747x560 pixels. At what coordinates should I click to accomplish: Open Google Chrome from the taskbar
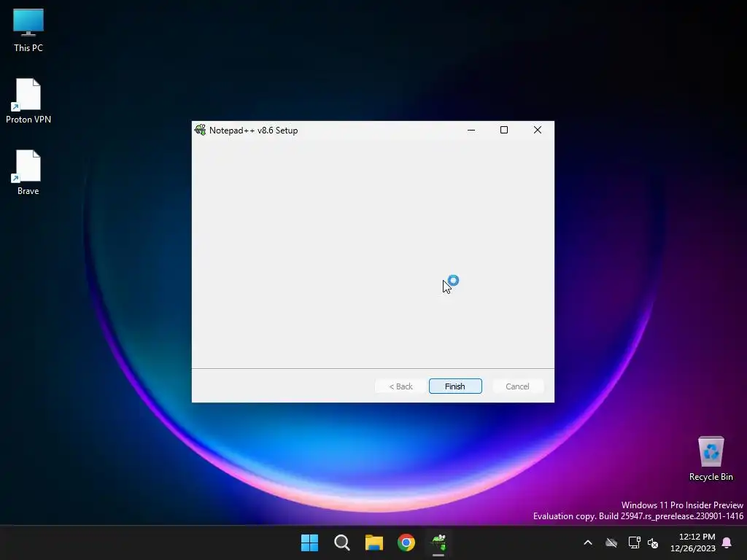tap(406, 542)
